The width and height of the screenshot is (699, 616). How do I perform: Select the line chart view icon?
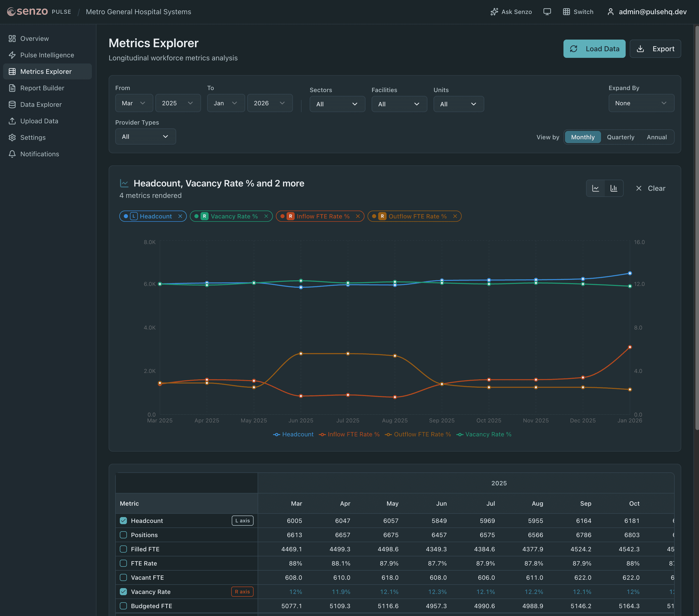coord(595,188)
